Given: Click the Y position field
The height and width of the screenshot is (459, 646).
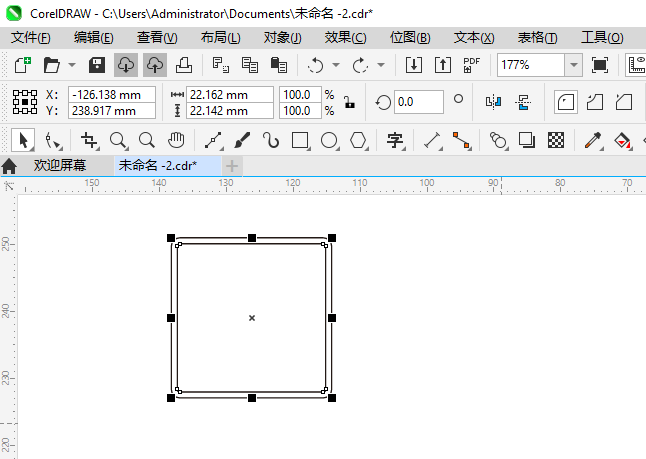Looking at the screenshot, I should tap(112, 111).
